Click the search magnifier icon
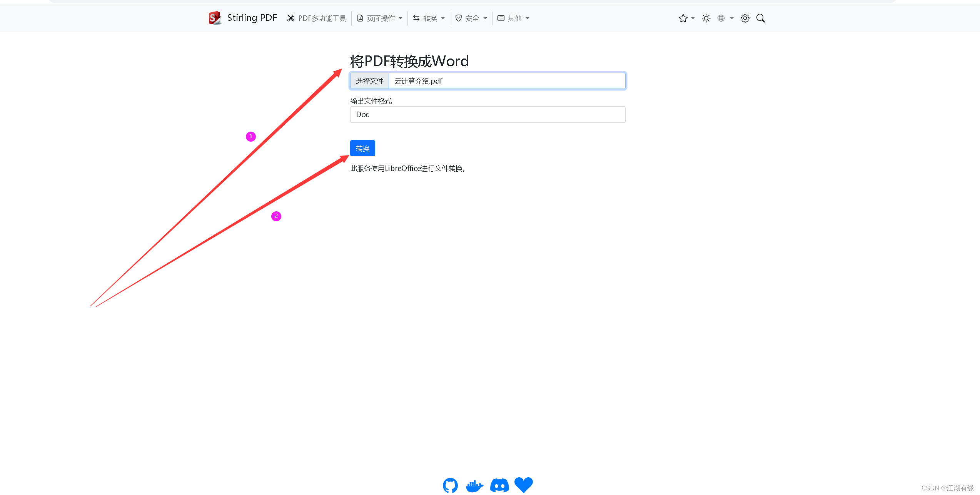 coord(761,18)
